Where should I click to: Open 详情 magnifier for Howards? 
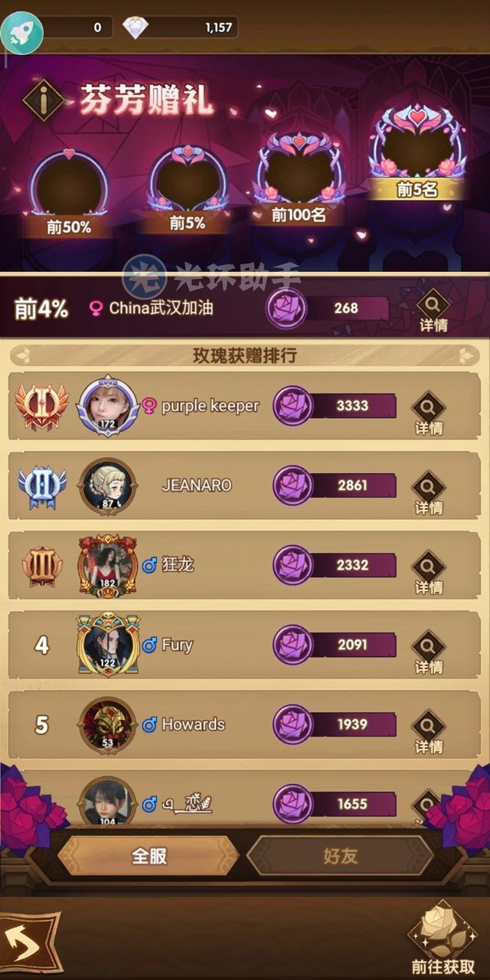429,733
